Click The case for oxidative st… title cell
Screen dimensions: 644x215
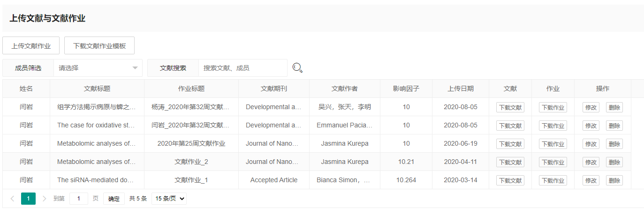click(x=97, y=125)
